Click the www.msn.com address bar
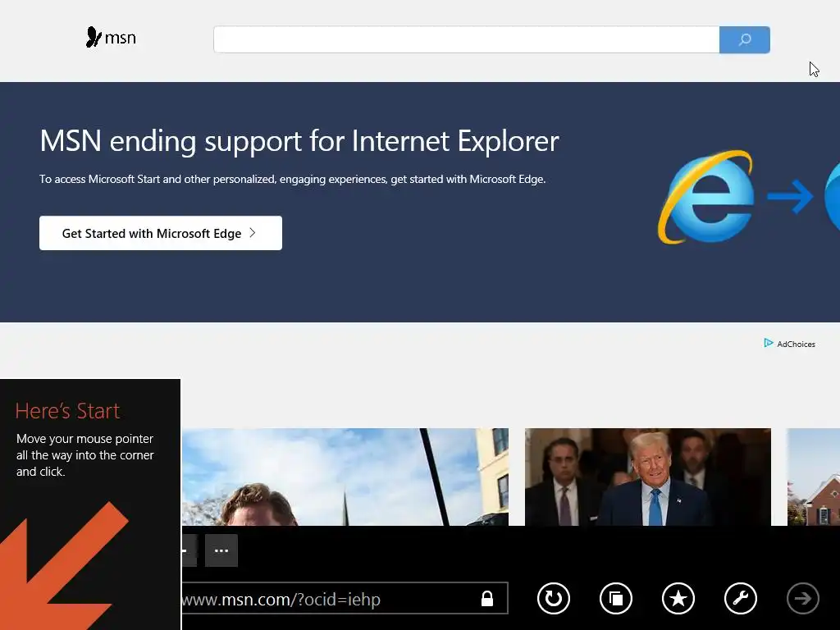Viewport: 840px width, 630px height. coord(345,598)
